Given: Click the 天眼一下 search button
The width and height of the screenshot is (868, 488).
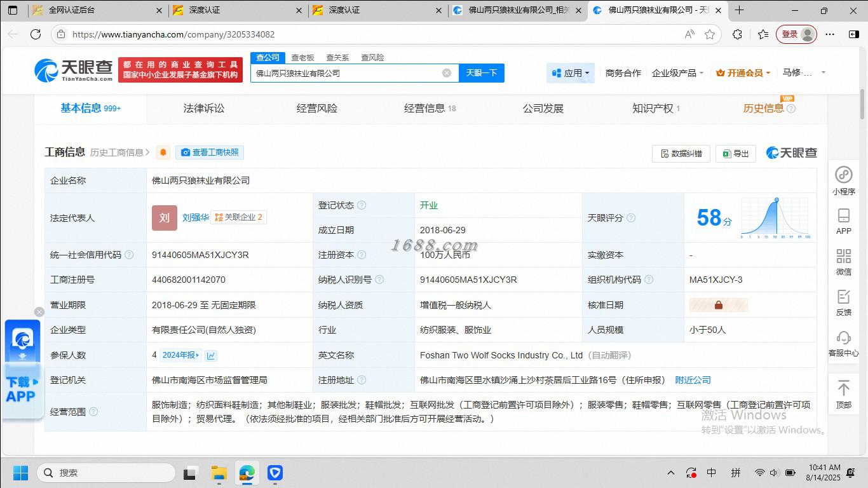Looking at the screenshot, I should (x=482, y=73).
